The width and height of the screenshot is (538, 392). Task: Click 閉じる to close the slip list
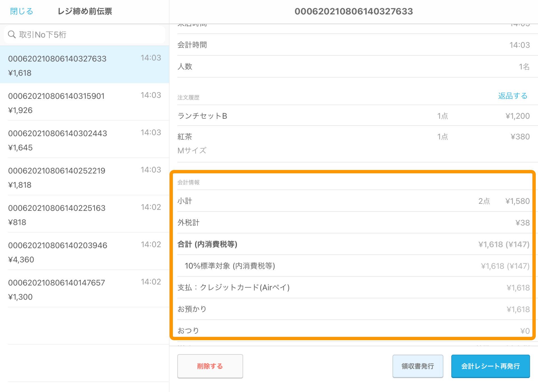22,11
